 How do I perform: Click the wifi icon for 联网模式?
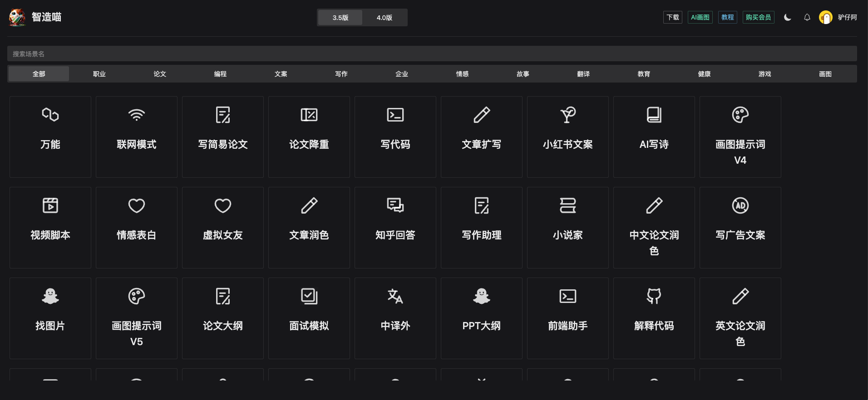pyautogui.click(x=136, y=115)
